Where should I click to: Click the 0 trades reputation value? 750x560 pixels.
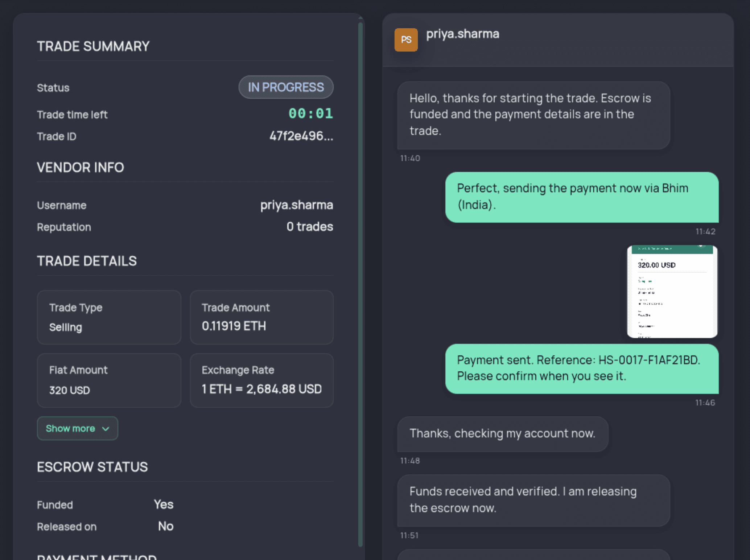310,227
